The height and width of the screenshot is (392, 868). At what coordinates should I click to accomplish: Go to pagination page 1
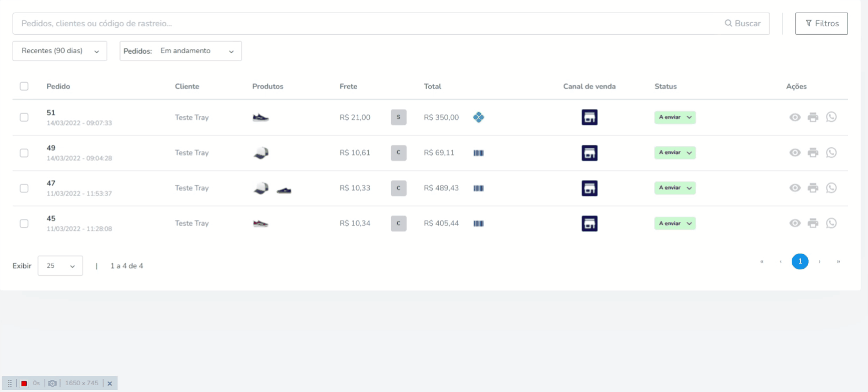[800, 262]
